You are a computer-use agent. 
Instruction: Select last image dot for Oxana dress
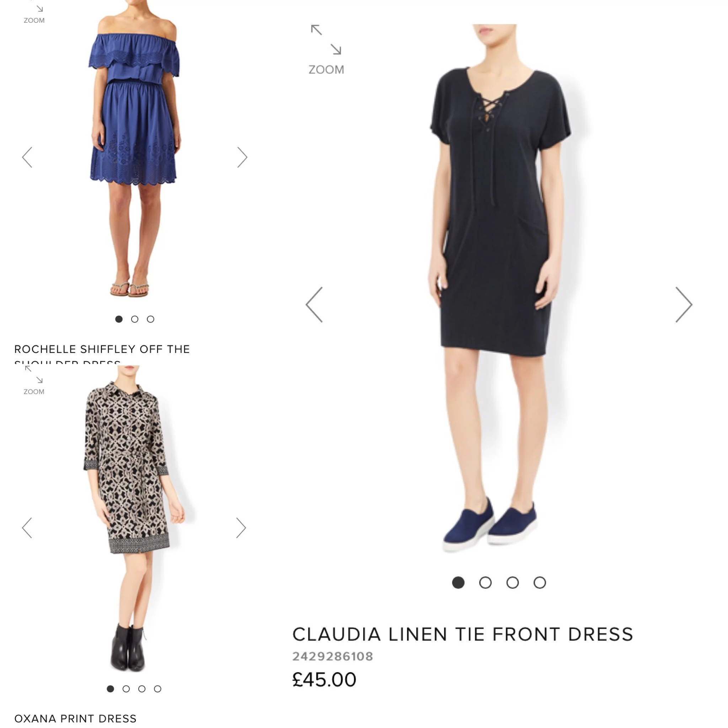pyautogui.click(x=157, y=689)
